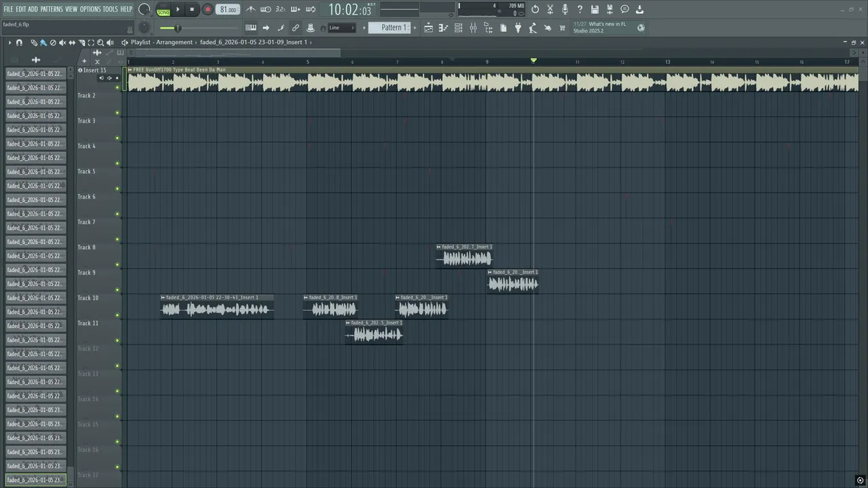Open the plugin picker plug icon

tap(518, 28)
